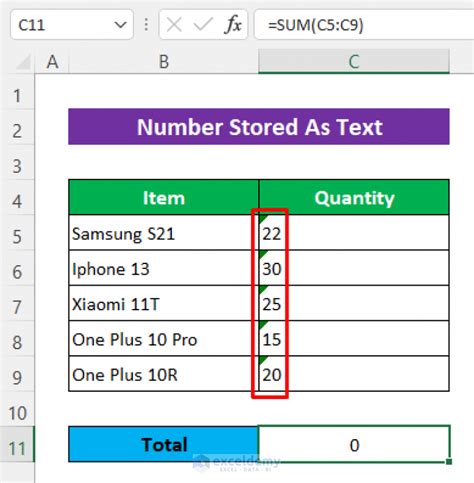
Task: Select column C header
Action: coord(354,62)
